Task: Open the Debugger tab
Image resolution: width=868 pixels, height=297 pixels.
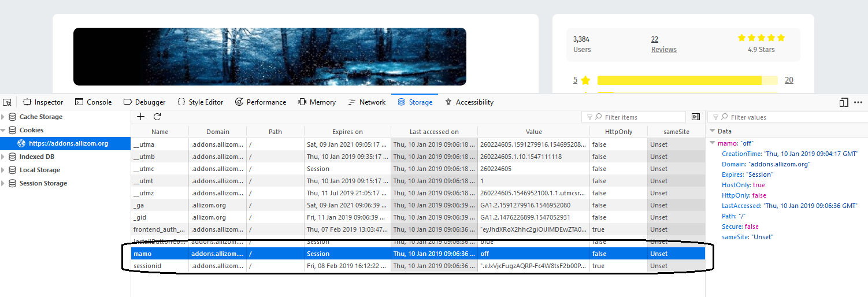Action: 144,102
